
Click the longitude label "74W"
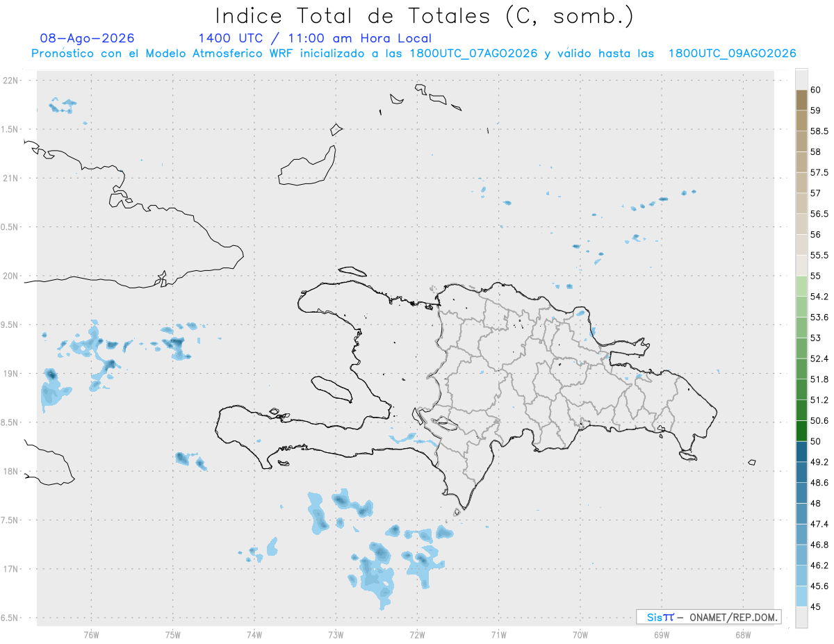(x=254, y=634)
